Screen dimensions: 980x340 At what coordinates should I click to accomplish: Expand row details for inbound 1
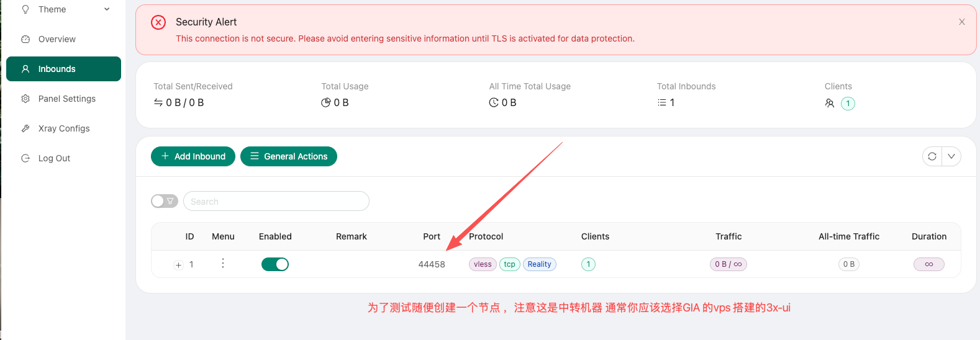[x=178, y=265]
